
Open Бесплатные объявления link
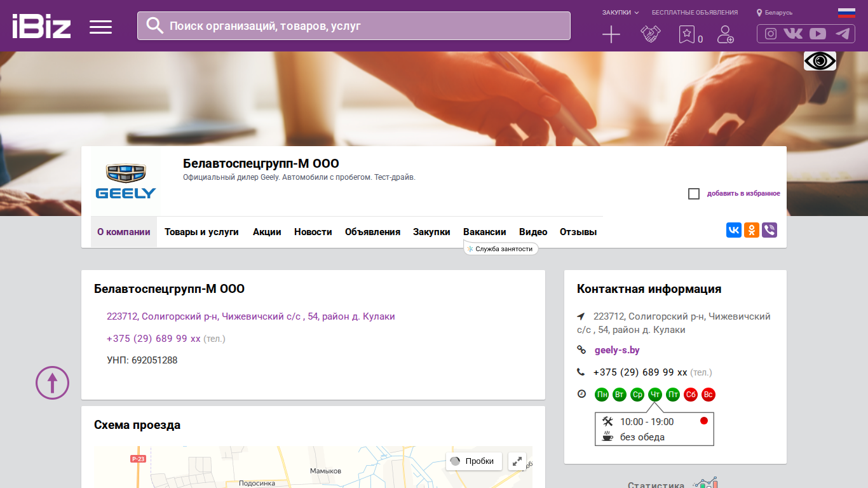click(695, 13)
